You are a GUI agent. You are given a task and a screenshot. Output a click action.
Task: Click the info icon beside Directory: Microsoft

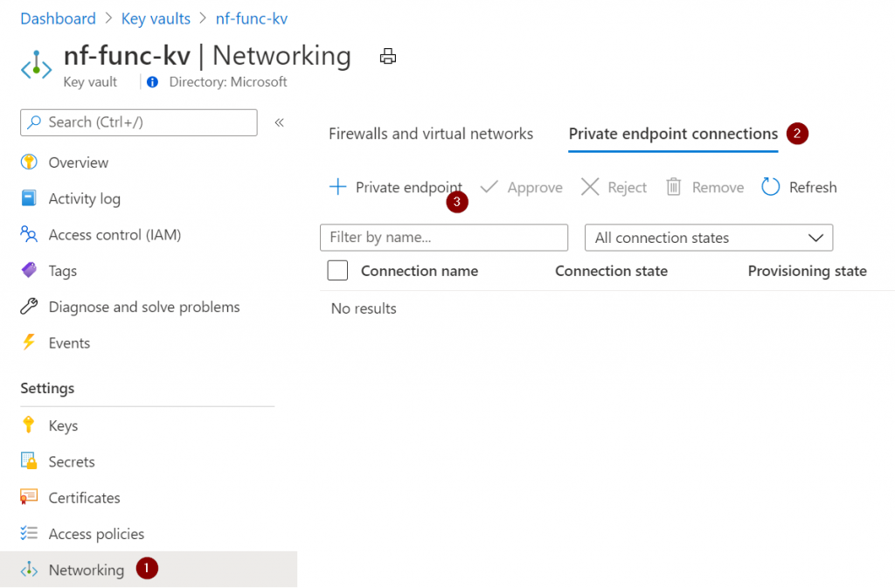[x=152, y=82]
